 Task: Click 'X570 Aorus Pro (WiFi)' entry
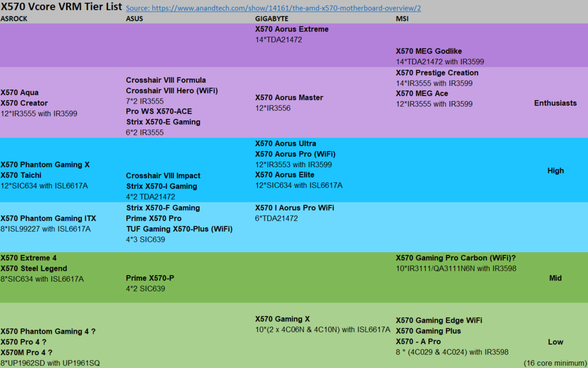coord(295,154)
